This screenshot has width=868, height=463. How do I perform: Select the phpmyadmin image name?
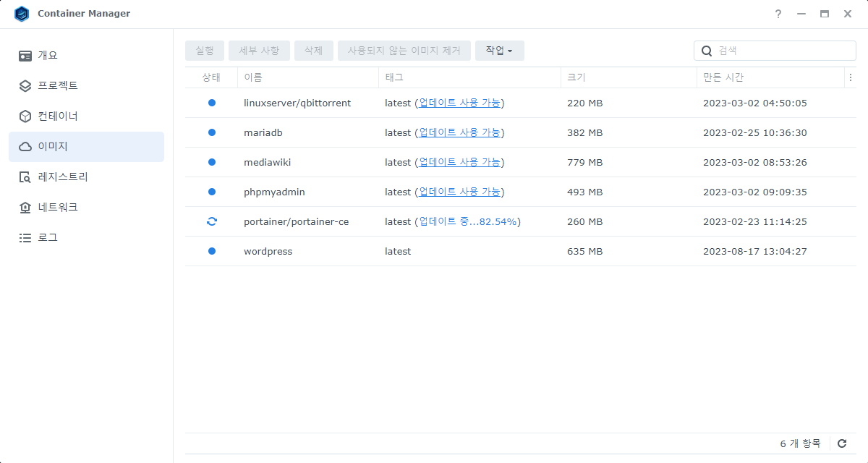point(274,192)
